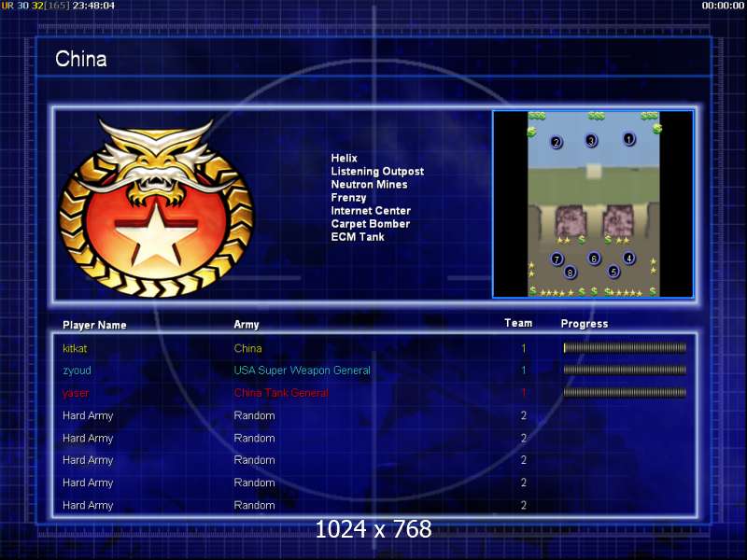The image size is (747, 560).
Task: Select start position 8 on the map
Action: coord(570,273)
